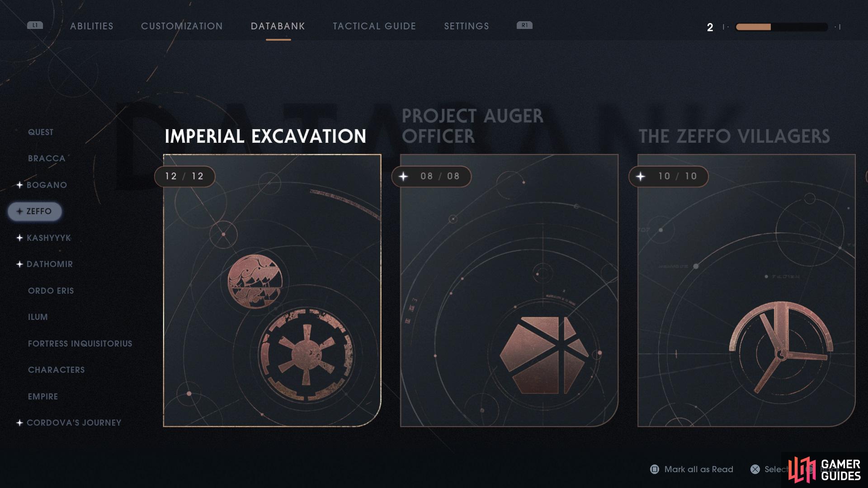Click the experience progress bar
Image resolution: width=868 pixels, height=488 pixels.
781,27
